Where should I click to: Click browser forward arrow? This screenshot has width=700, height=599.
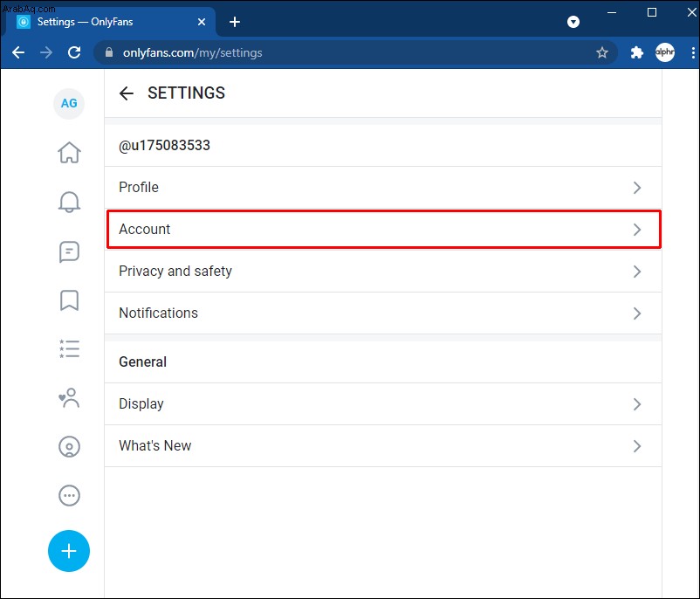[46, 52]
